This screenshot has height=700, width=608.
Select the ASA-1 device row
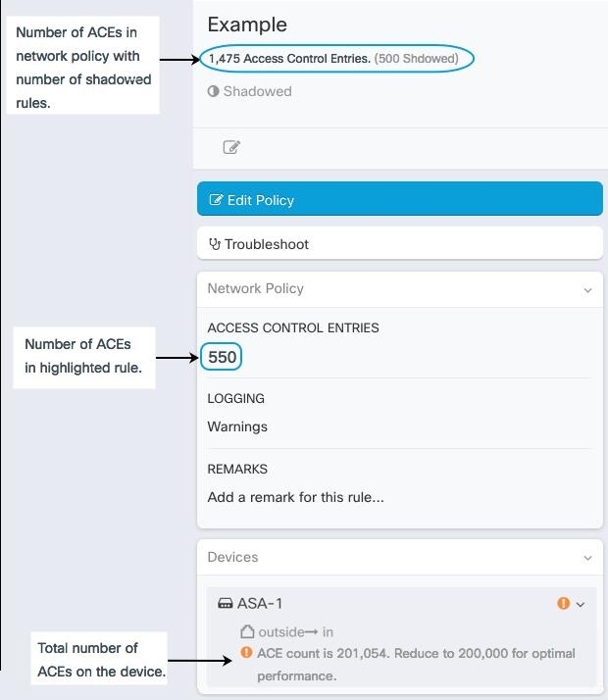click(392, 604)
